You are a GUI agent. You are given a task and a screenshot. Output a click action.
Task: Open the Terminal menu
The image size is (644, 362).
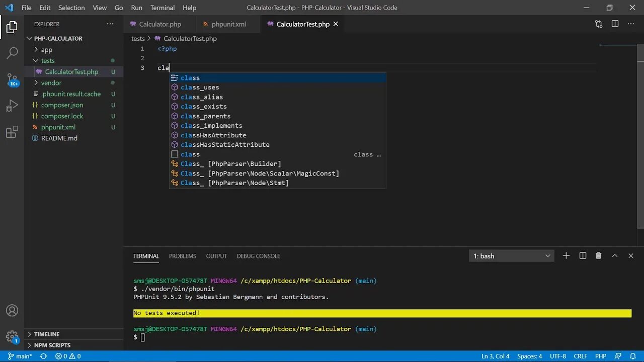coord(163,8)
